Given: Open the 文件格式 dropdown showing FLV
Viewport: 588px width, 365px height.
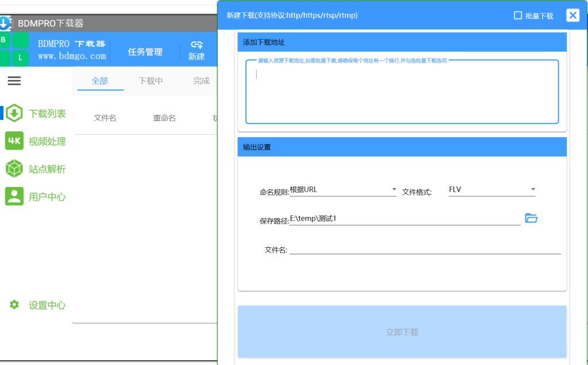Looking at the screenshot, I should coord(492,189).
